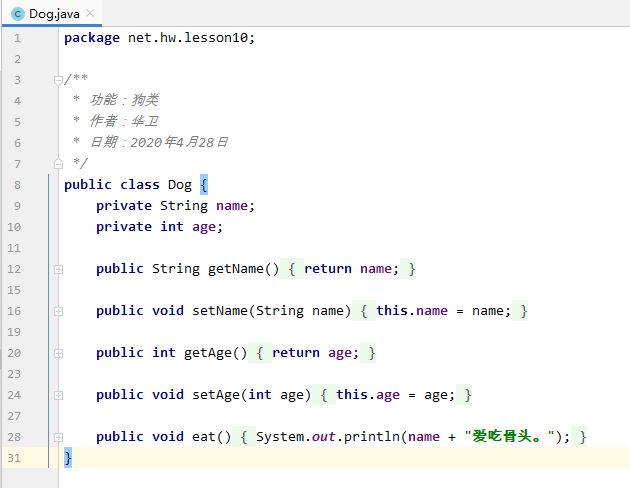This screenshot has width=630, height=488.
Task: Click the String type on line 9
Action: pos(184,206)
